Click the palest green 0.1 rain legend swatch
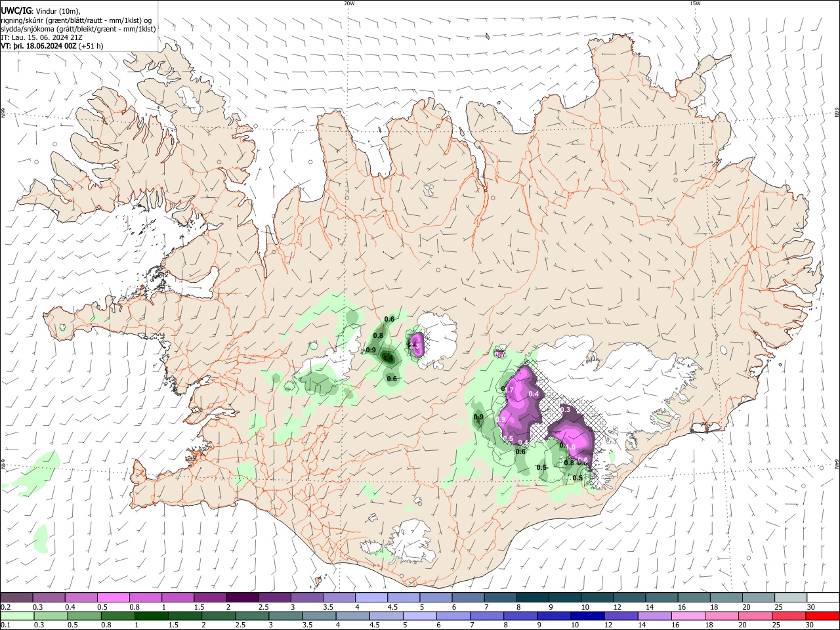Image resolution: width=840 pixels, height=630 pixels. 16,616
